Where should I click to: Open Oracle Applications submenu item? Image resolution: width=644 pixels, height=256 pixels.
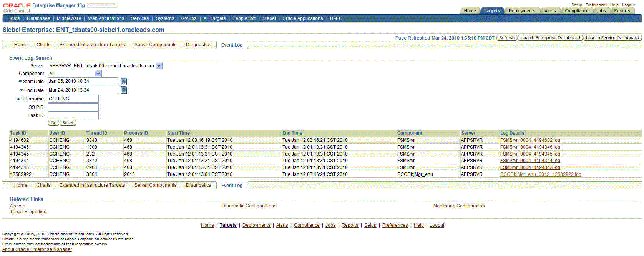(x=303, y=18)
